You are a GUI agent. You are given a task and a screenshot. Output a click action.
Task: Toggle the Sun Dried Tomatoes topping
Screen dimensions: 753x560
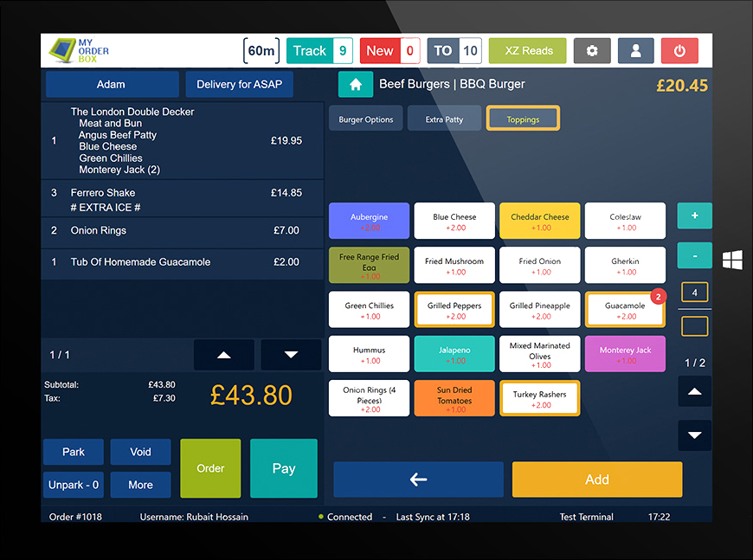[454, 398]
